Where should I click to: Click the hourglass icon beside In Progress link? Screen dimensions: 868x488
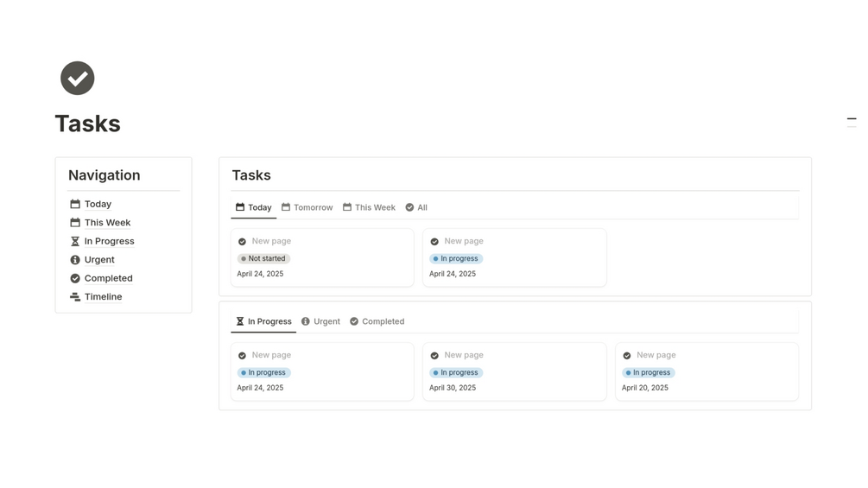75,242
